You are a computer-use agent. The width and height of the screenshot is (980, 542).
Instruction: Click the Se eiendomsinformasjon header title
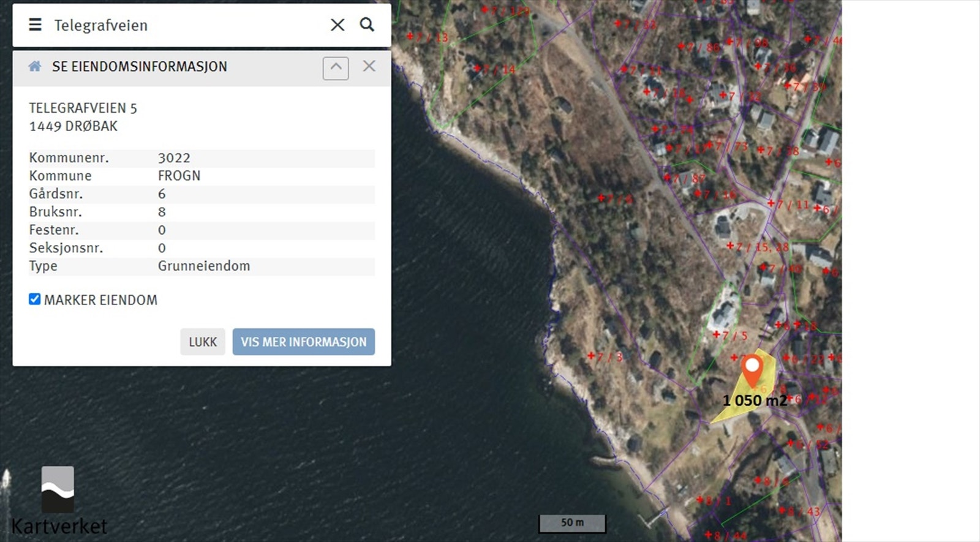coord(140,67)
